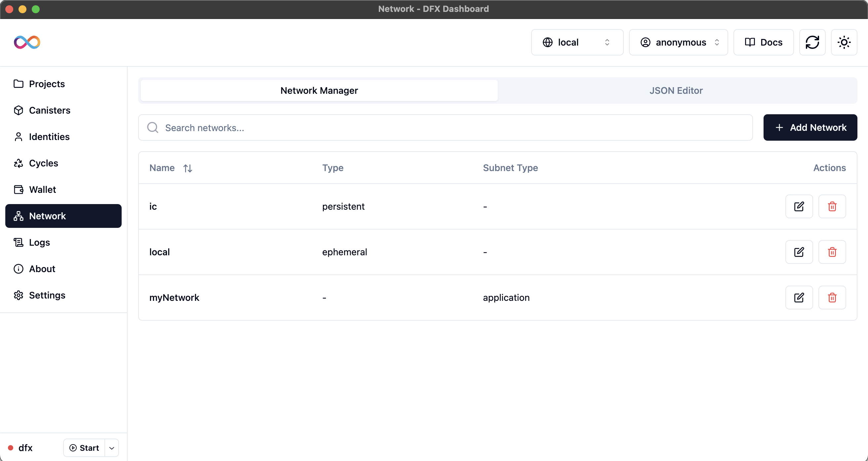Expand the Start button dropdown arrow
Image resolution: width=868 pixels, height=461 pixels.
[x=111, y=448]
